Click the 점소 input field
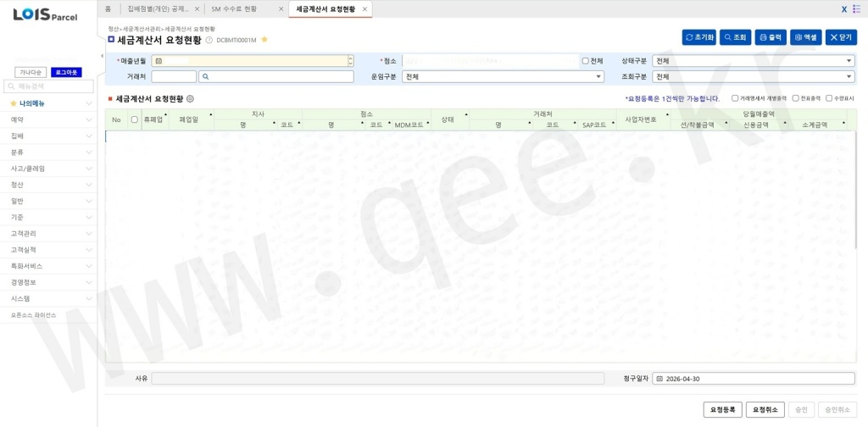 pos(491,61)
